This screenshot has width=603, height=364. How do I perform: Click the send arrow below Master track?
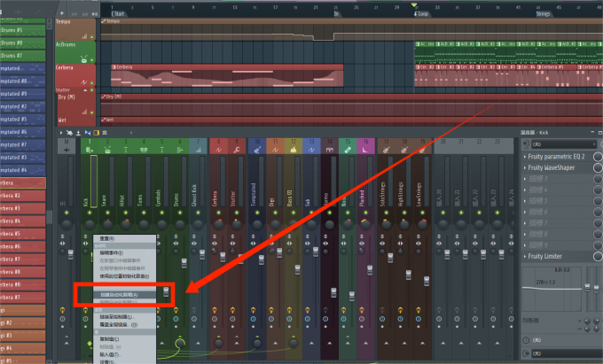click(67, 343)
